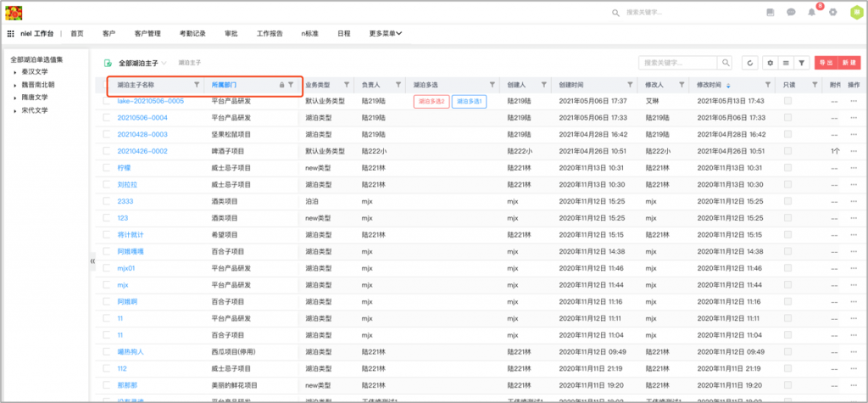Open the app grid launcher icon
Screen dimensions: 868x403
pyautogui.click(x=11, y=33)
